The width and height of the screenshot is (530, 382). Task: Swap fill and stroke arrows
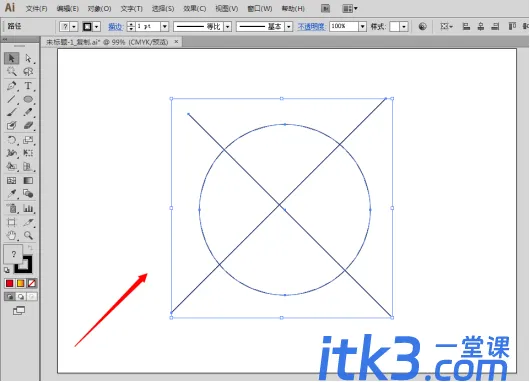coord(30,248)
